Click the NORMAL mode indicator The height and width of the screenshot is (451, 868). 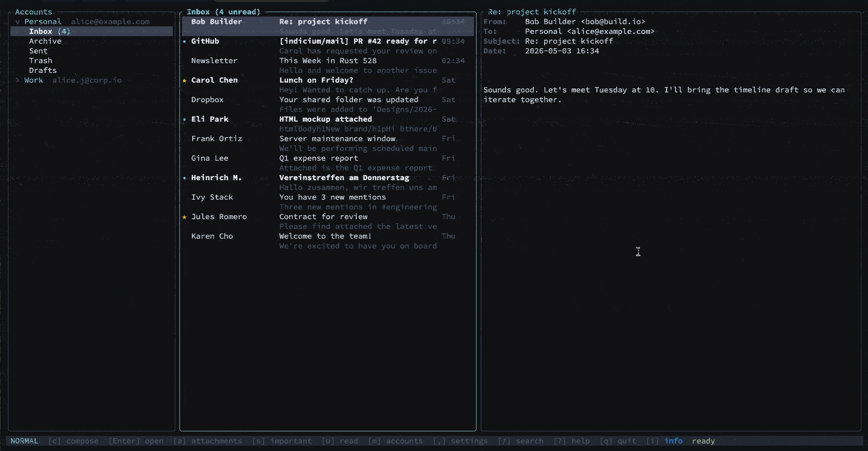[x=24, y=441]
